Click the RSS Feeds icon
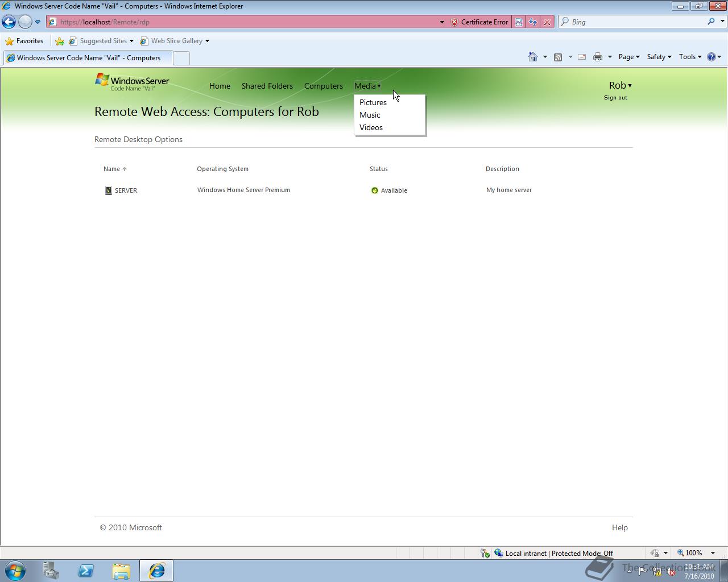Viewport: 728px width, 582px height. pyautogui.click(x=558, y=57)
